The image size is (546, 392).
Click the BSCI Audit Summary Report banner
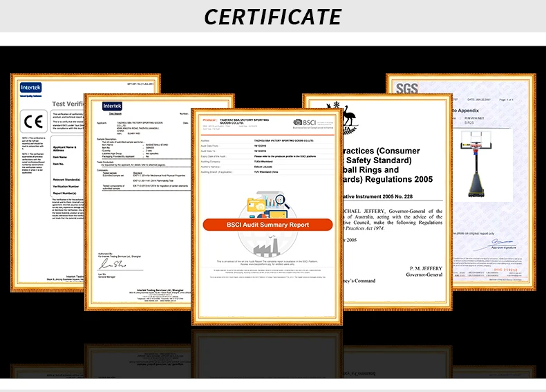(x=267, y=225)
